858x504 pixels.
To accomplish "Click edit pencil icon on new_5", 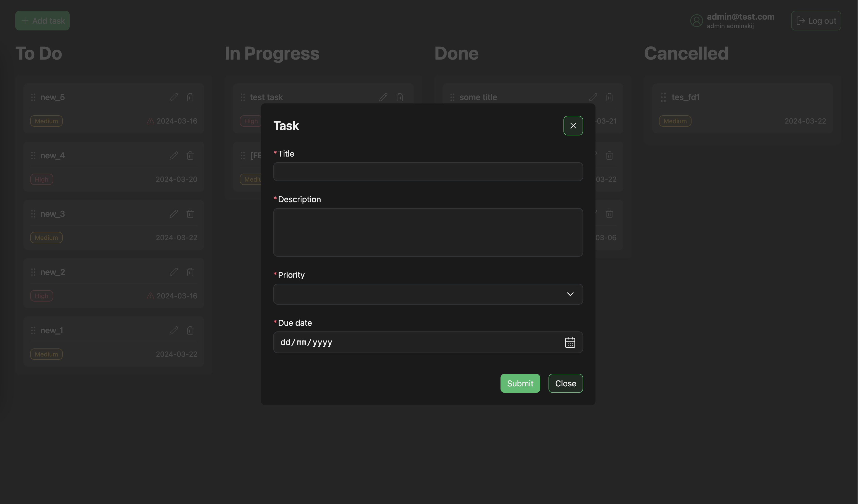I will tap(174, 97).
